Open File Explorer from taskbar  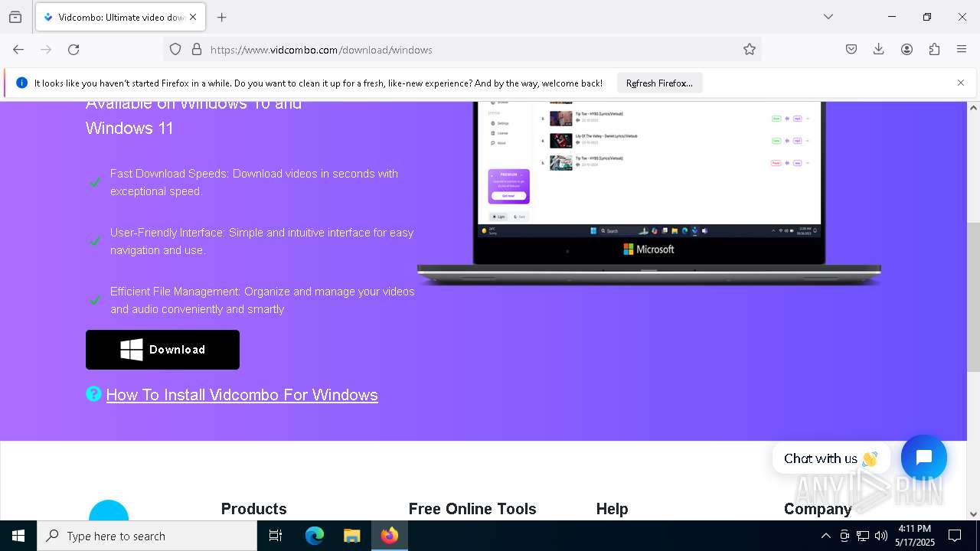351,536
